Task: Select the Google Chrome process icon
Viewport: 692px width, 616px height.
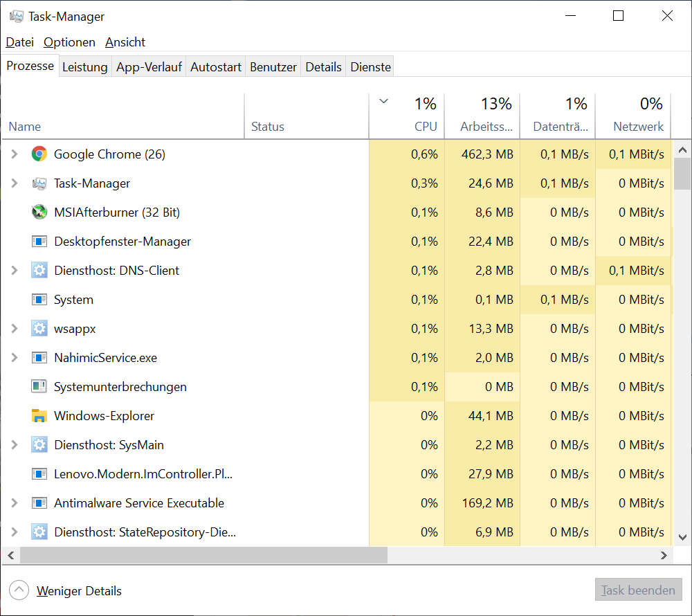Action: coord(39,154)
